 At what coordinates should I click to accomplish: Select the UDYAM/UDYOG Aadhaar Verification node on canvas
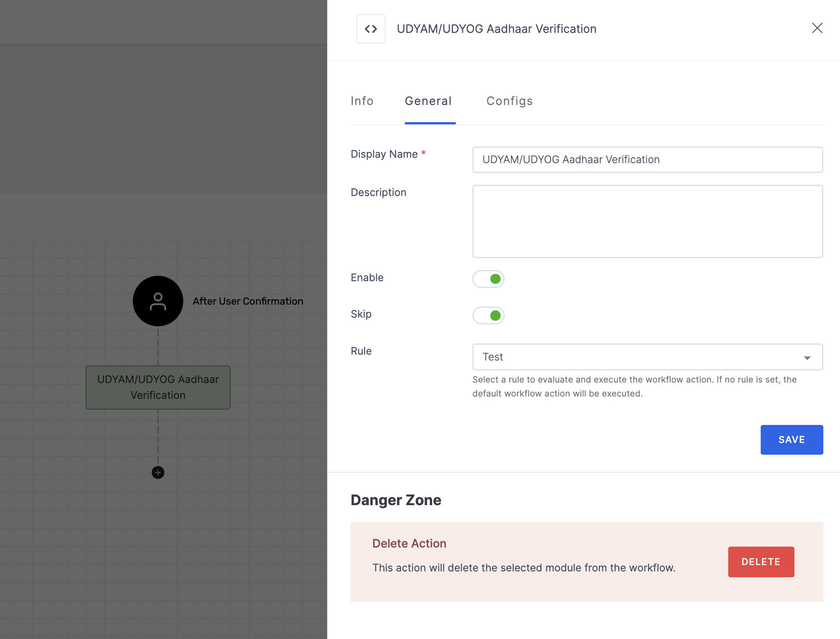click(x=158, y=388)
